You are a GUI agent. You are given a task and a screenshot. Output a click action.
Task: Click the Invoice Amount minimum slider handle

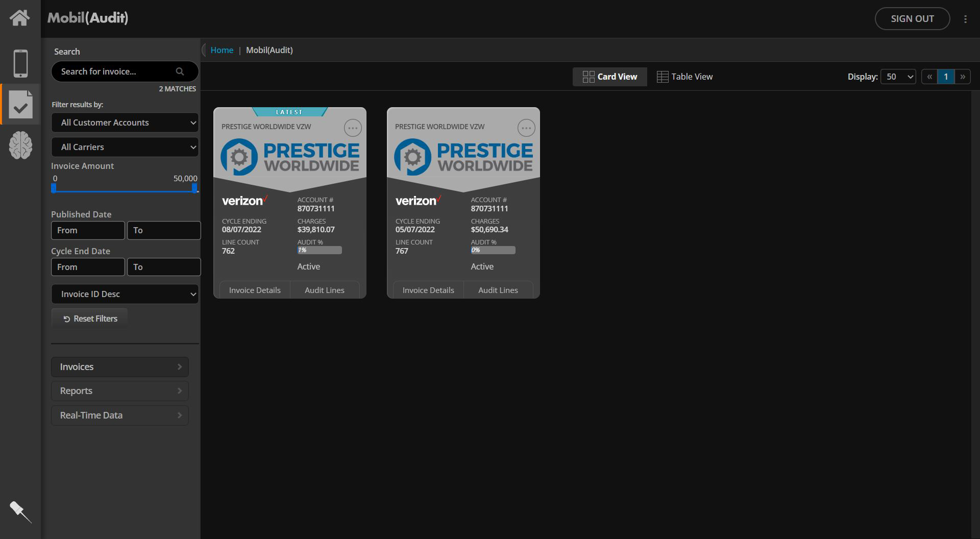pos(54,188)
